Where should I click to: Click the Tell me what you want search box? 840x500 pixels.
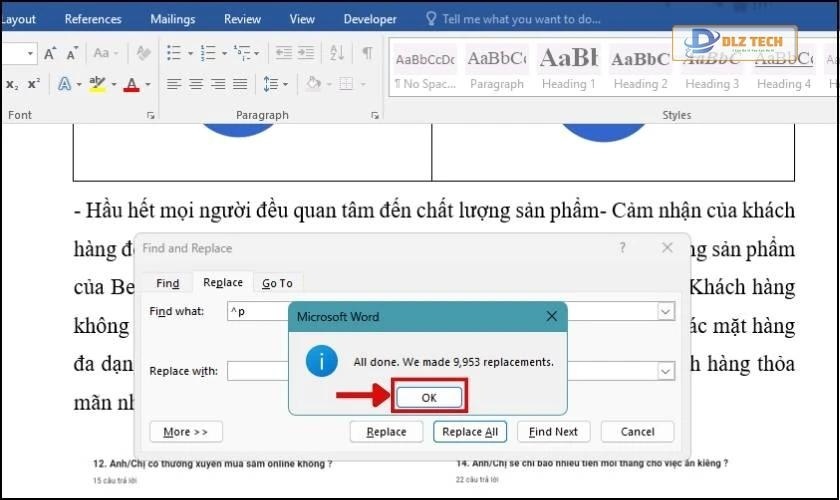[x=520, y=19]
